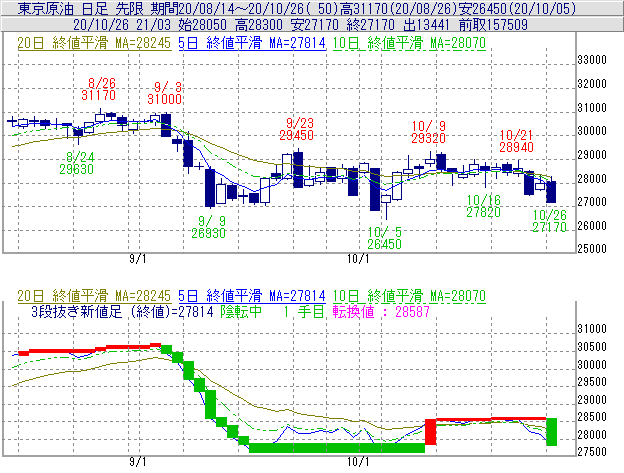The height and width of the screenshot is (473, 624).
Task: Click the 10/16 27820 low label
Action: point(484,206)
